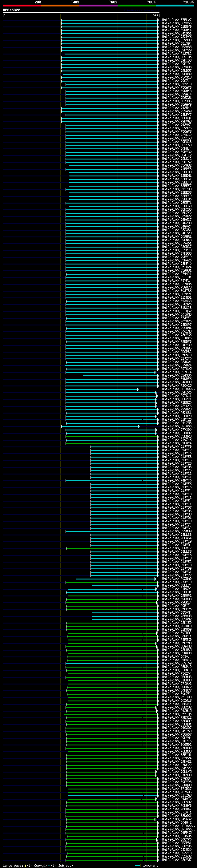Select the UniRef100_Q7V390 label

point(177,430)
